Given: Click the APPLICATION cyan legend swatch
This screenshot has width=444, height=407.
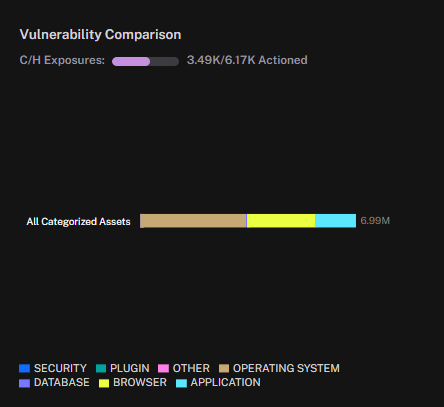Looking at the screenshot, I should (x=181, y=383).
